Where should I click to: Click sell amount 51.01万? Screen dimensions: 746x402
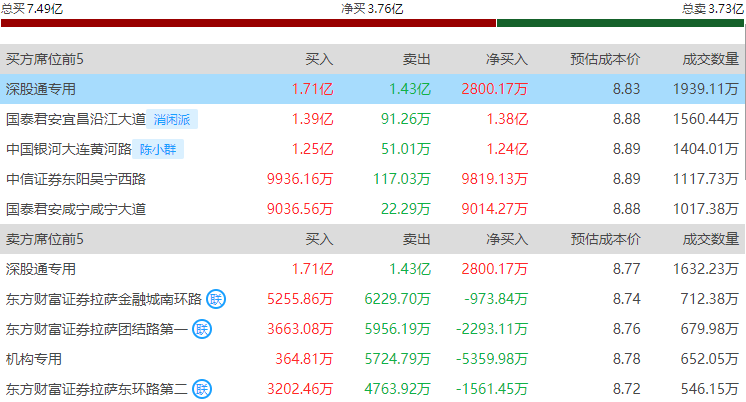tap(406, 149)
